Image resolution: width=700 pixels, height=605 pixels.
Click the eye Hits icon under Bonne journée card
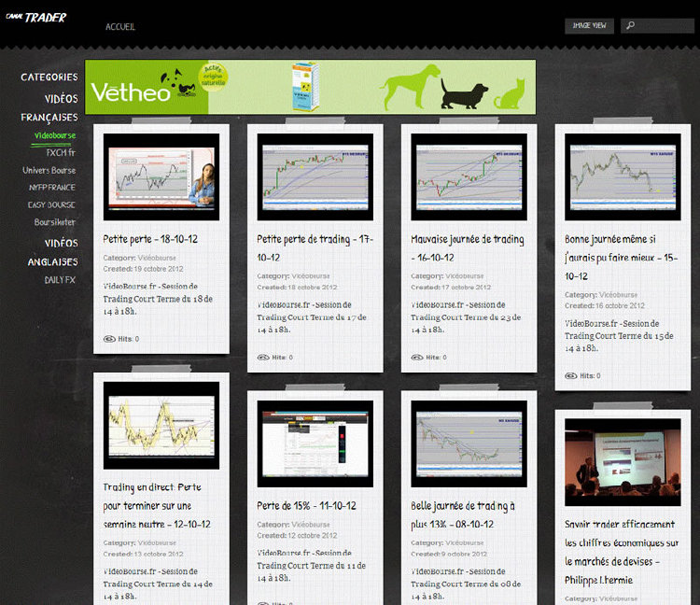[572, 375]
